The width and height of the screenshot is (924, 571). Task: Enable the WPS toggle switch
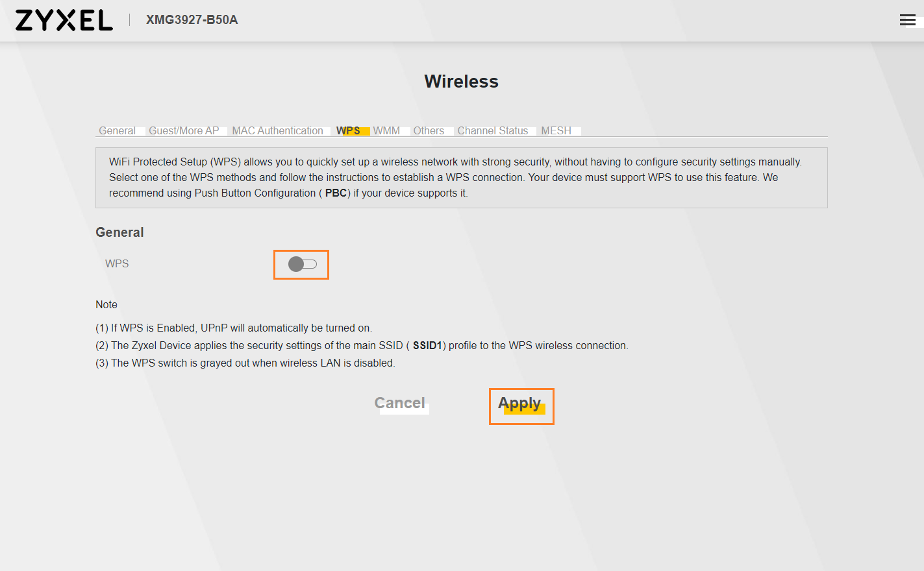pyautogui.click(x=302, y=264)
